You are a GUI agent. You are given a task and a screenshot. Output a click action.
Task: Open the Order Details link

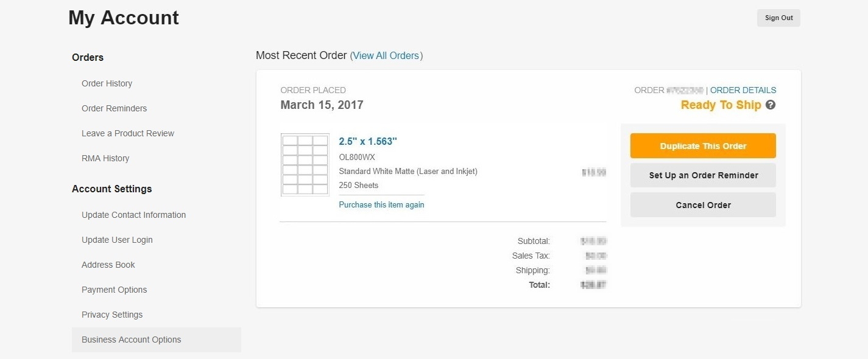(743, 90)
